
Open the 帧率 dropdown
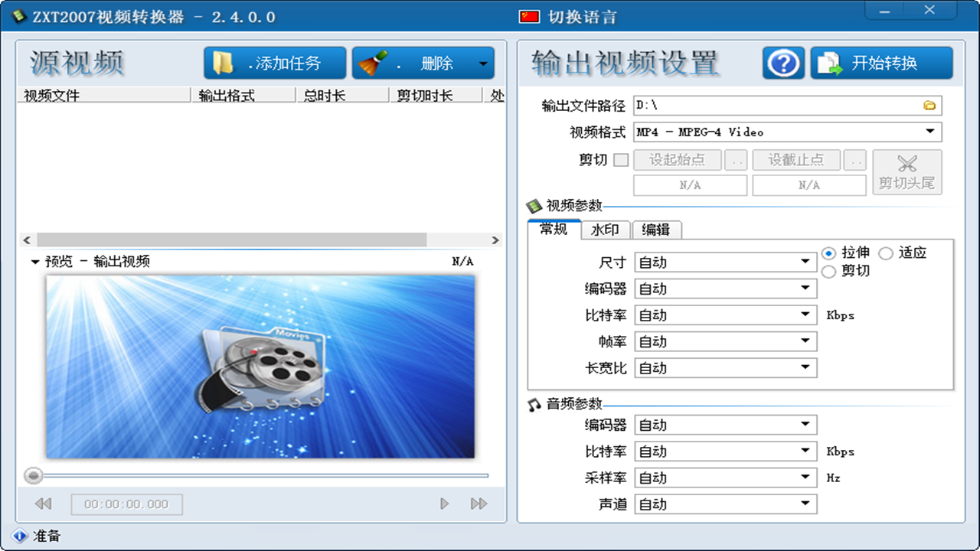[726, 341]
